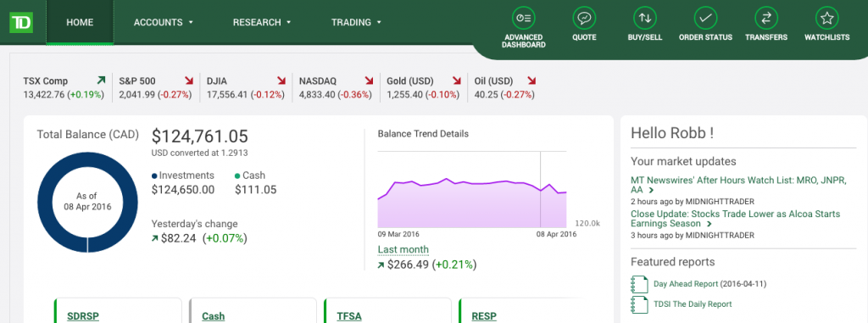Screen dimensions: 868x323
Task: Click the TDSI Daily Report document icon
Action: (x=639, y=304)
